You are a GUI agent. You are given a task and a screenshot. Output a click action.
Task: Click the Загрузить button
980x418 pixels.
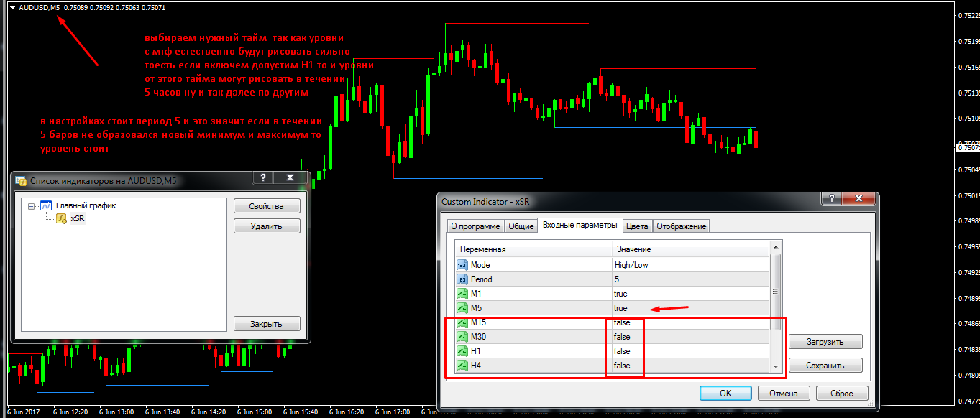pyautogui.click(x=825, y=342)
